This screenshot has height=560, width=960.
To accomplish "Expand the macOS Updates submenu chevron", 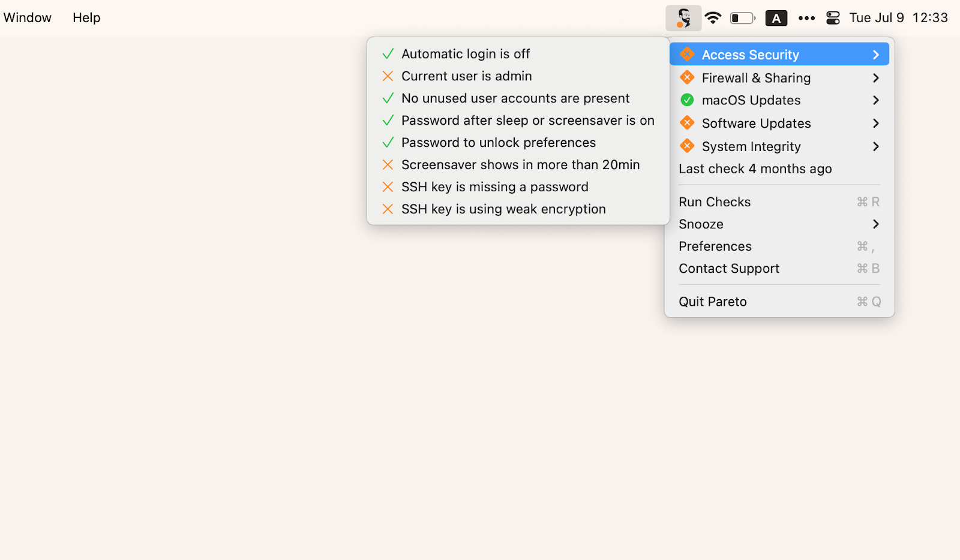I will (x=876, y=100).
